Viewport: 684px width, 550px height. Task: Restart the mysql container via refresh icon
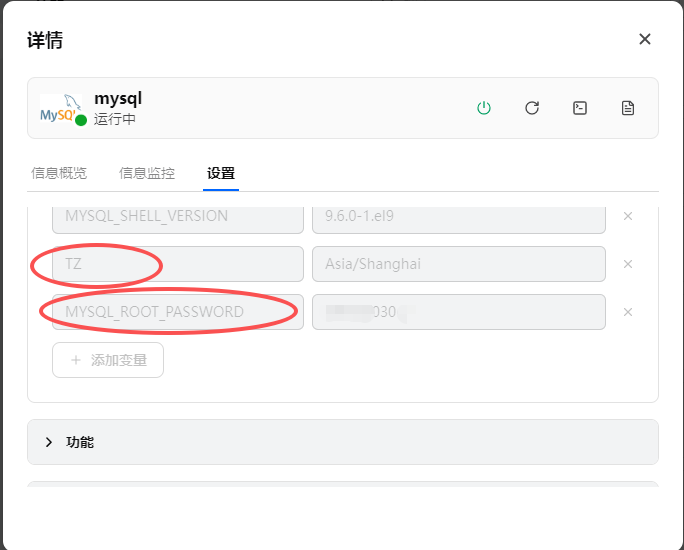(x=532, y=108)
